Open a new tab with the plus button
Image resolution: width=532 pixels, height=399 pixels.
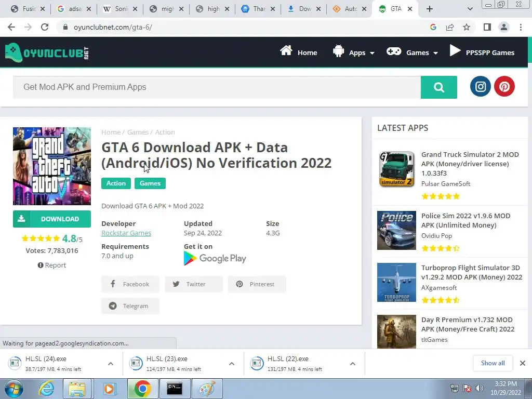(430, 9)
